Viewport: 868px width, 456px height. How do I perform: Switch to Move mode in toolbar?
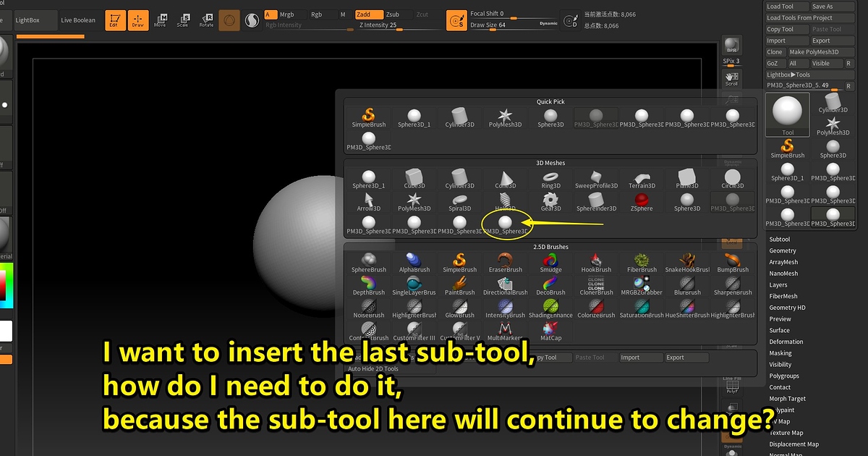coord(160,20)
